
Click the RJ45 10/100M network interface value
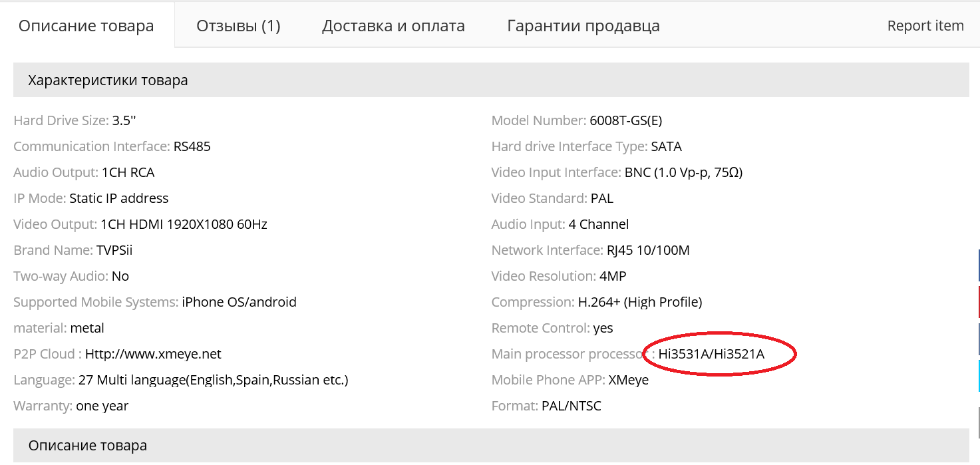click(648, 250)
